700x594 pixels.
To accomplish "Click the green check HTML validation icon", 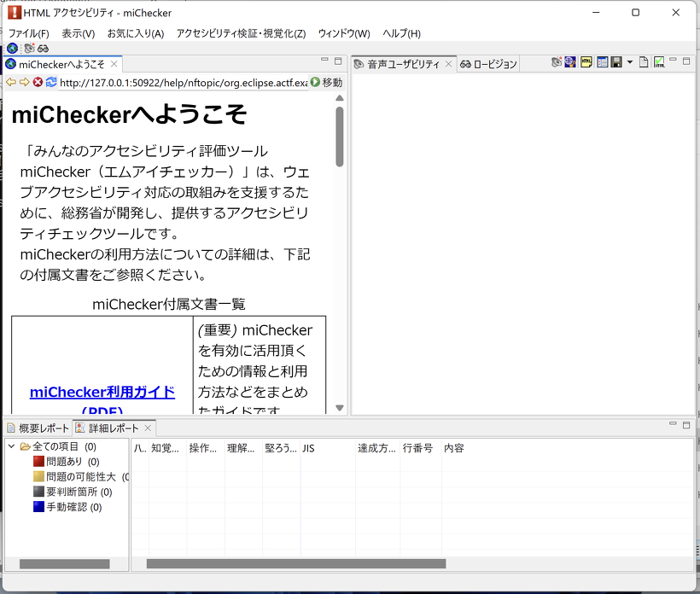I will (x=659, y=62).
